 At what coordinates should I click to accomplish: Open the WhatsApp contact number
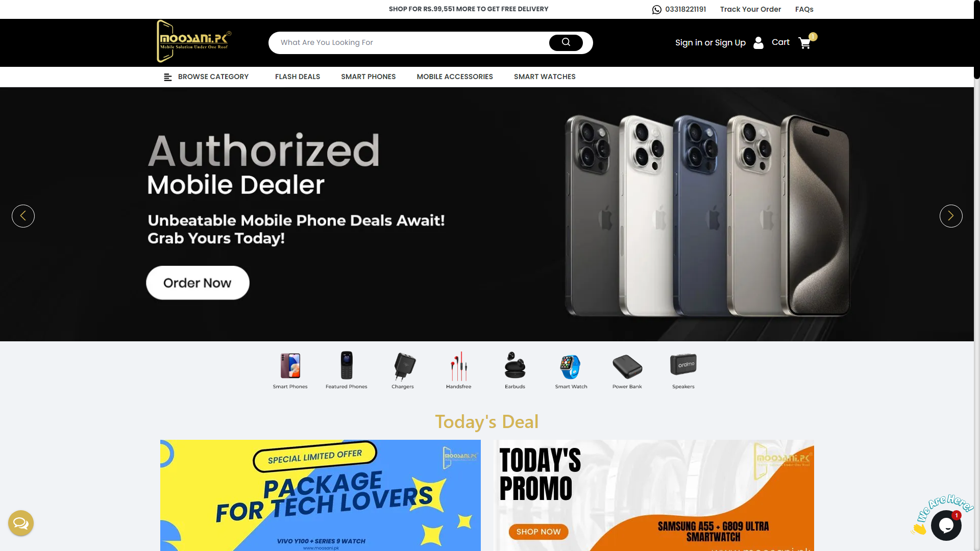tap(679, 9)
